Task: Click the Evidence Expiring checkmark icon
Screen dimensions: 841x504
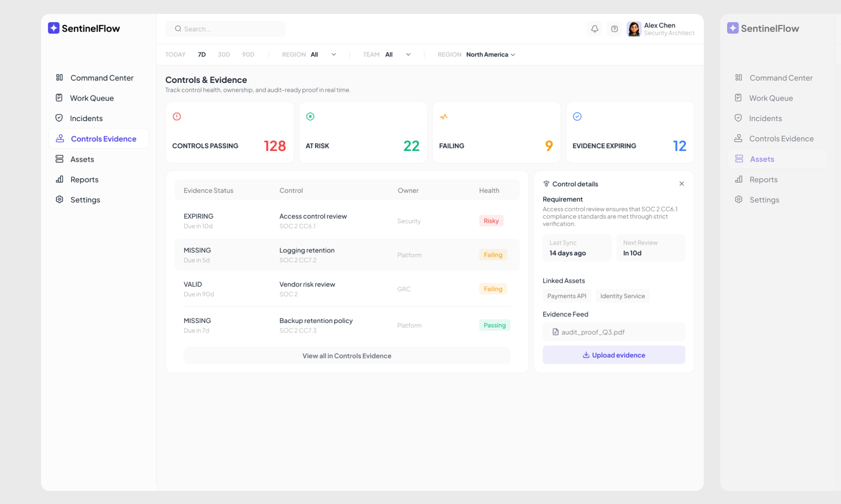Action: pos(577,117)
